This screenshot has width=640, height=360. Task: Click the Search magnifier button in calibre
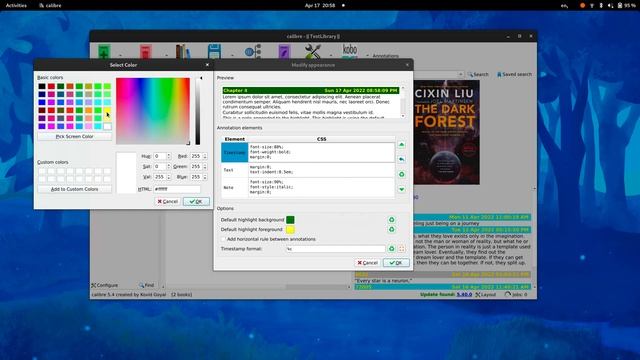[x=478, y=74]
